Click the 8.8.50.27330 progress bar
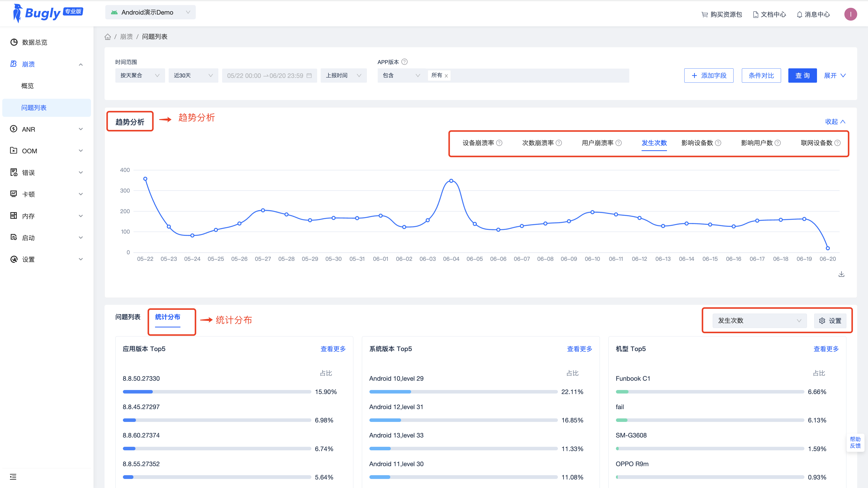The width and height of the screenshot is (868, 488). coord(217,392)
